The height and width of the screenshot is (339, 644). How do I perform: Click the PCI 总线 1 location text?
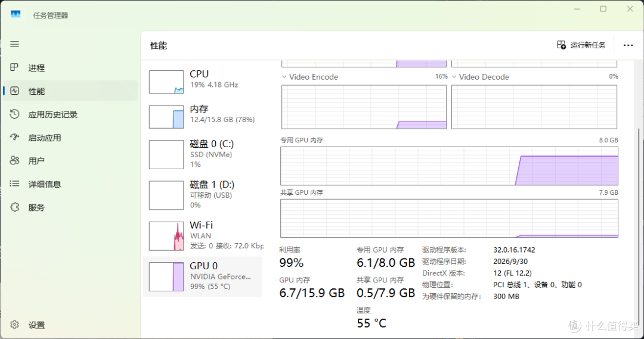point(537,284)
